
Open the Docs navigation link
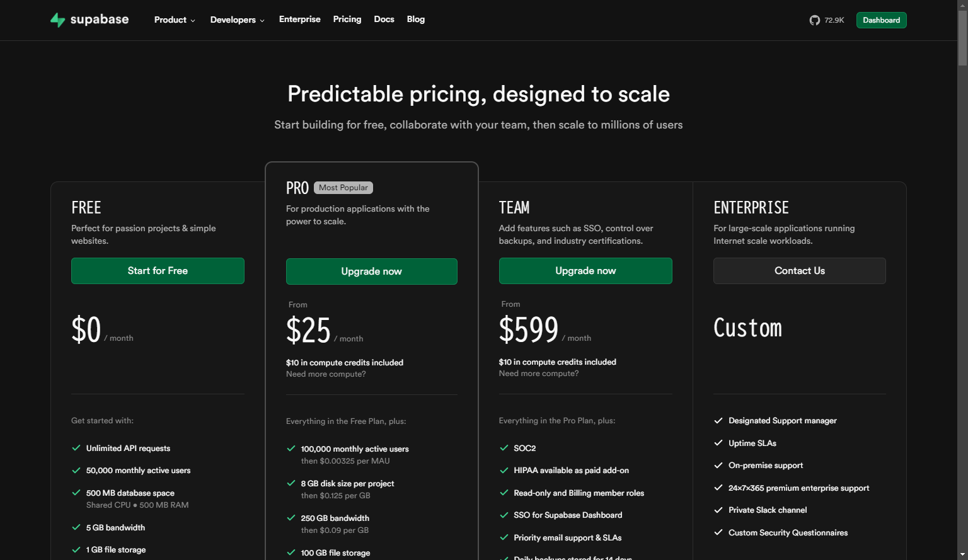pyautogui.click(x=384, y=20)
